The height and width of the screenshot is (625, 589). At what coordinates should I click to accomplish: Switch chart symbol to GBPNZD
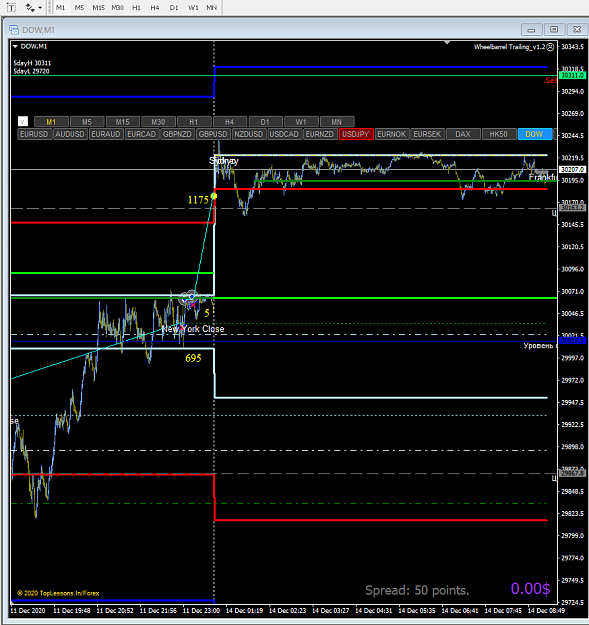(177, 134)
